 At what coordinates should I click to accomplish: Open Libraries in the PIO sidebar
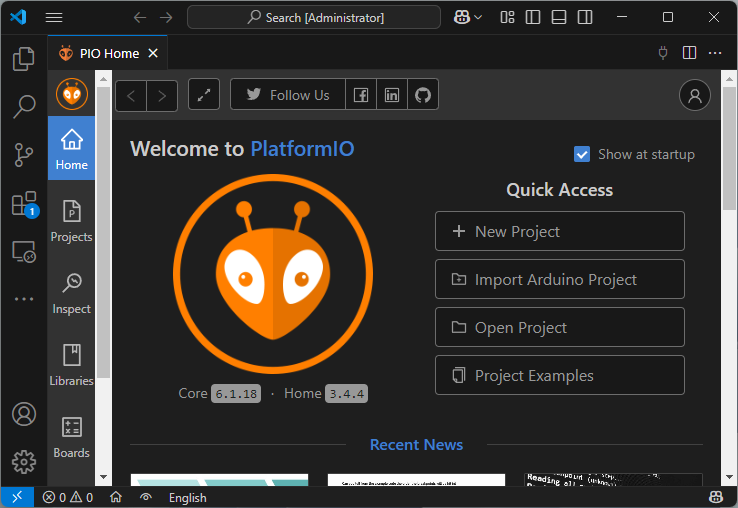pos(72,365)
